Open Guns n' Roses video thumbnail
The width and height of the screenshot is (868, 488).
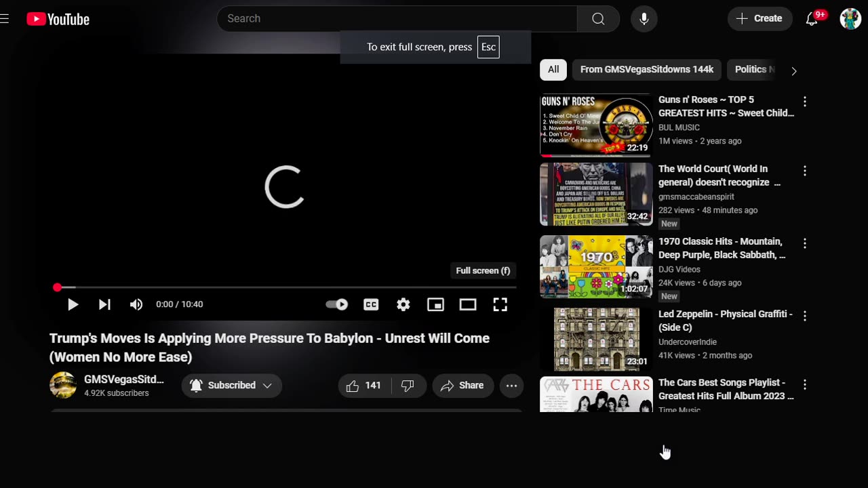596,125
